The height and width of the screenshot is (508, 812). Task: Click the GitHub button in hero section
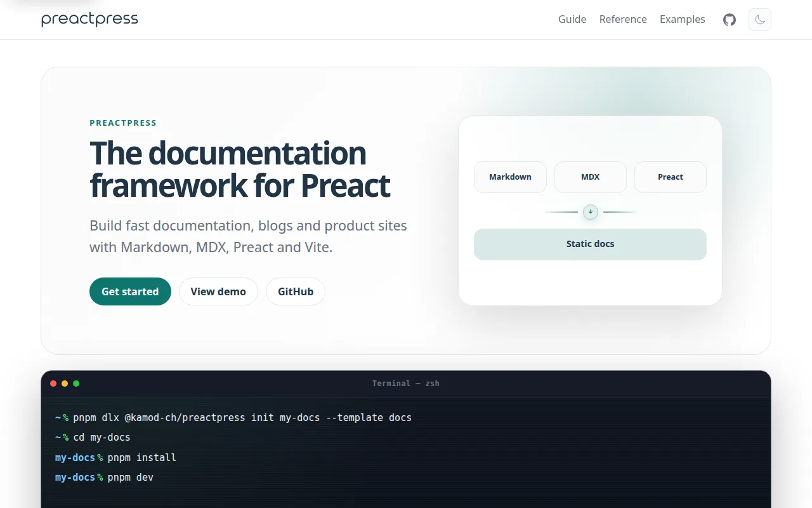296,291
